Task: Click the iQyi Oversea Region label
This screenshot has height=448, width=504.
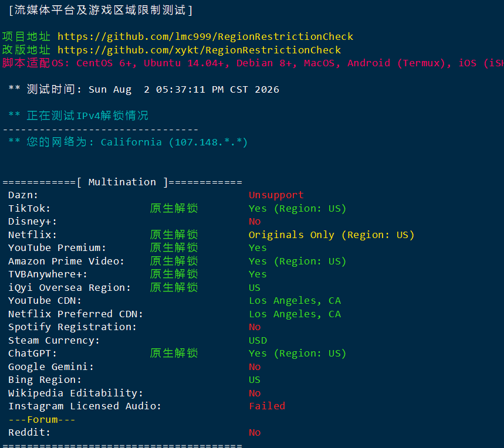Action: (x=69, y=287)
